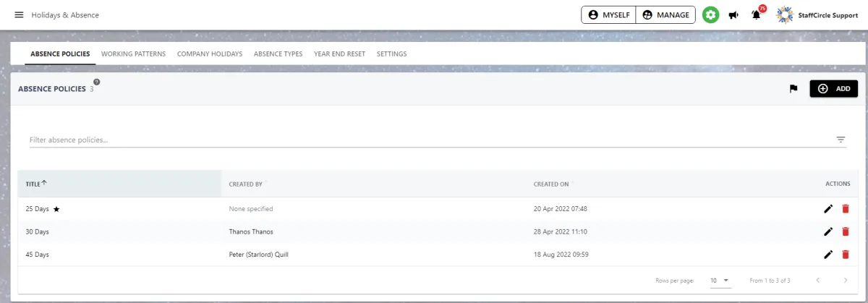
Task: Go to the previous page arrow
Action: pyautogui.click(x=818, y=280)
